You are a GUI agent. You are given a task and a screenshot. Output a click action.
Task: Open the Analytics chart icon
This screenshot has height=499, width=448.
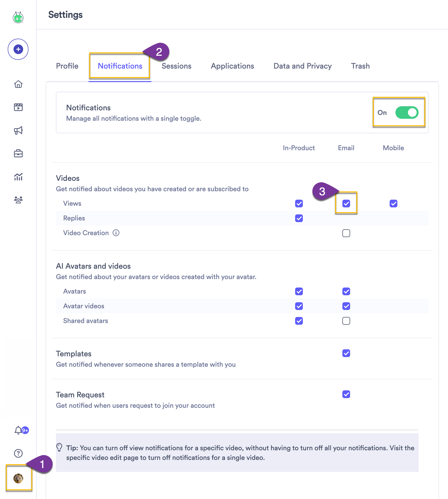point(19,177)
